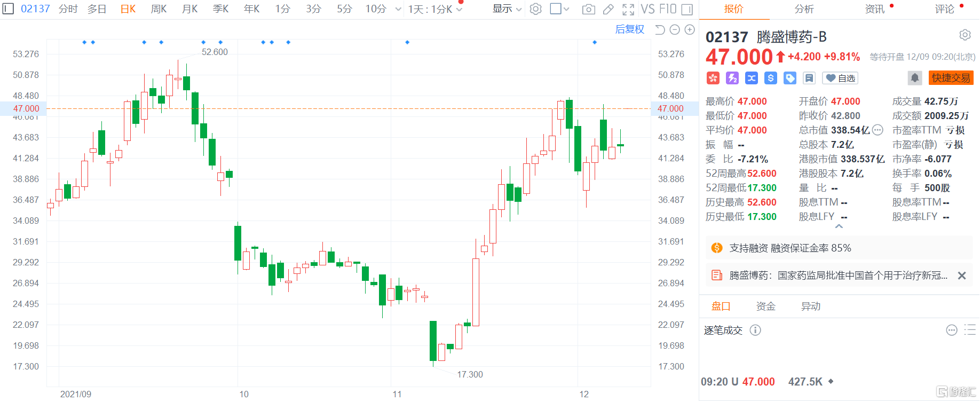Enter fullscreen chart mode

[628, 9]
